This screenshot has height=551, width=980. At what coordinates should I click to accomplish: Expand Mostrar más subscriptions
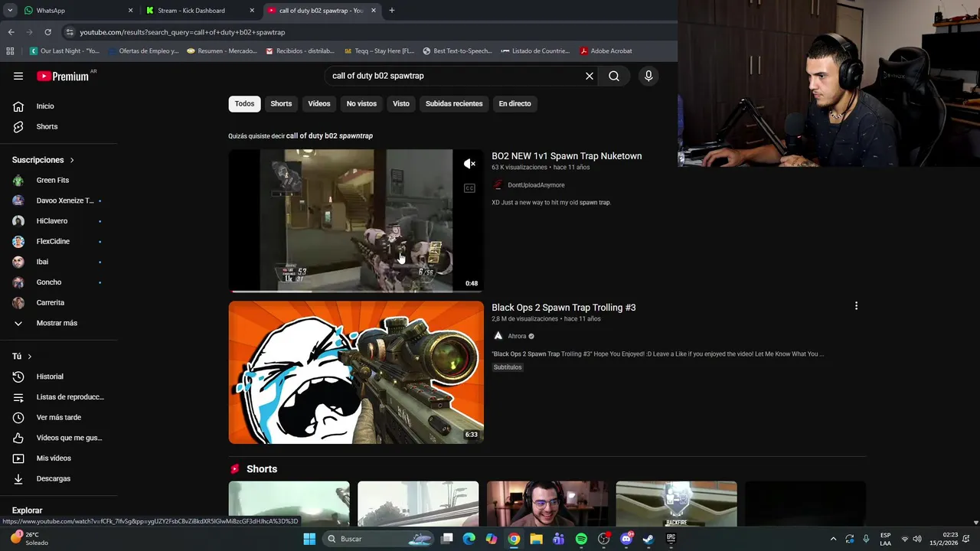[58, 323]
